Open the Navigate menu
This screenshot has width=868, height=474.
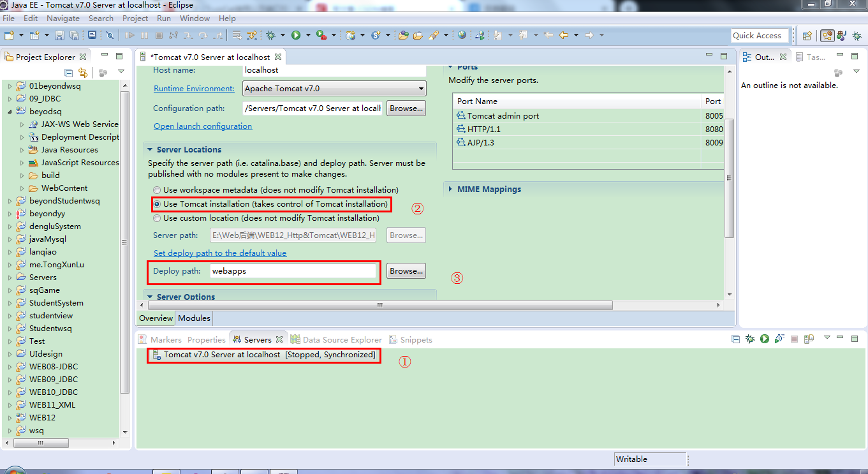click(63, 18)
